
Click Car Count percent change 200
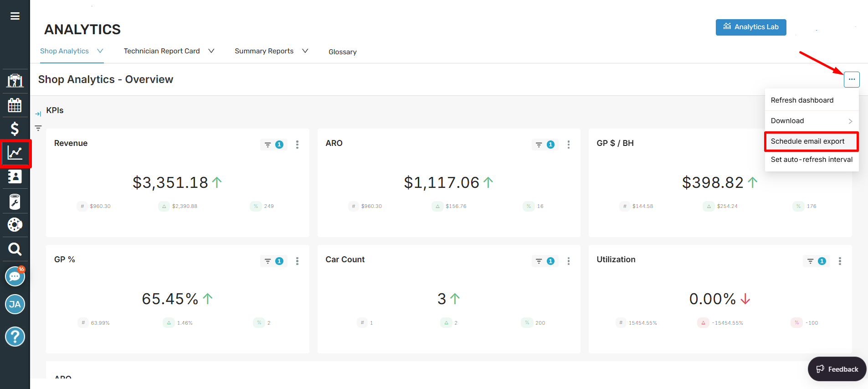click(540, 323)
